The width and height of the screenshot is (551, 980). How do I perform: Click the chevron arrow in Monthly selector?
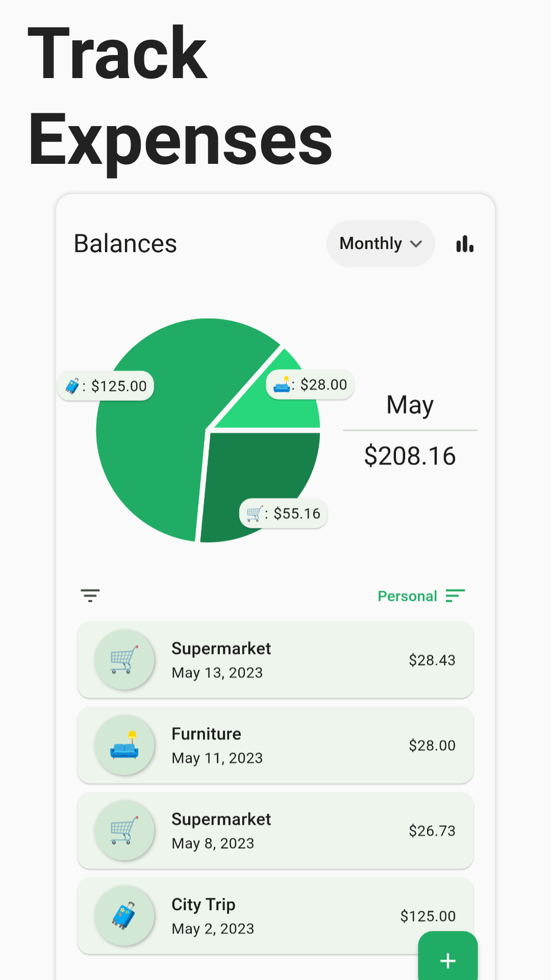(416, 244)
